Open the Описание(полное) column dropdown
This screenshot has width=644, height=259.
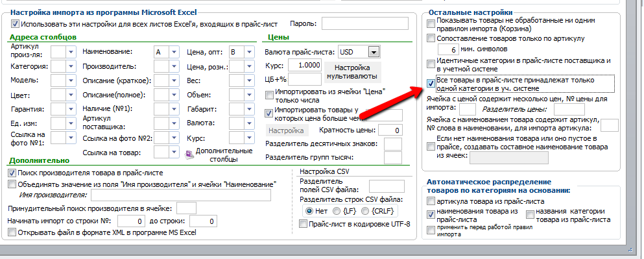point(174,95)
